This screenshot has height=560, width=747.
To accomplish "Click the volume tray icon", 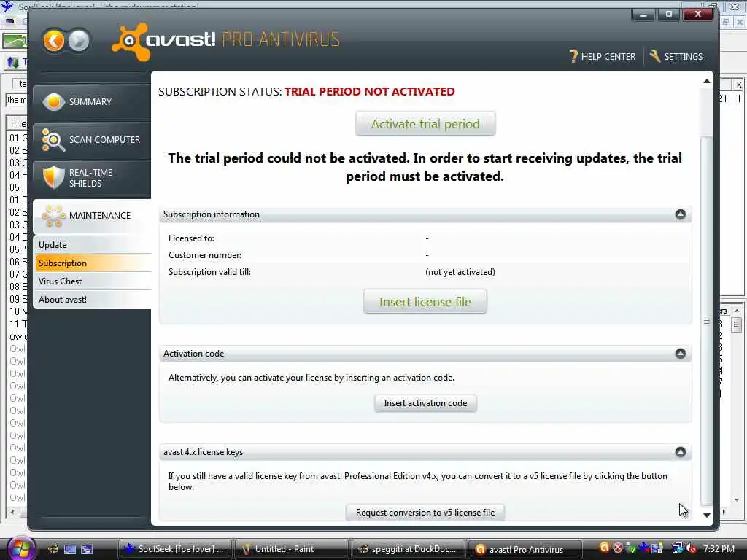I will pos(690,548).
